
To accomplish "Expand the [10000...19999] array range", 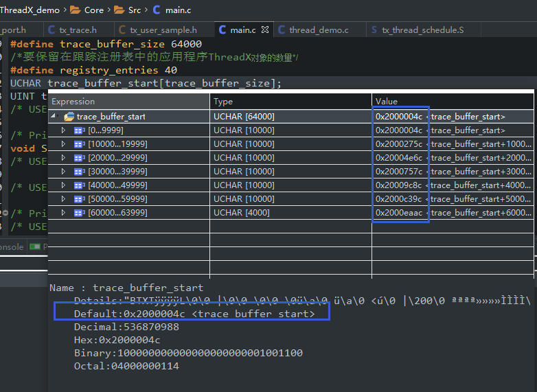I will pos(63,143).
